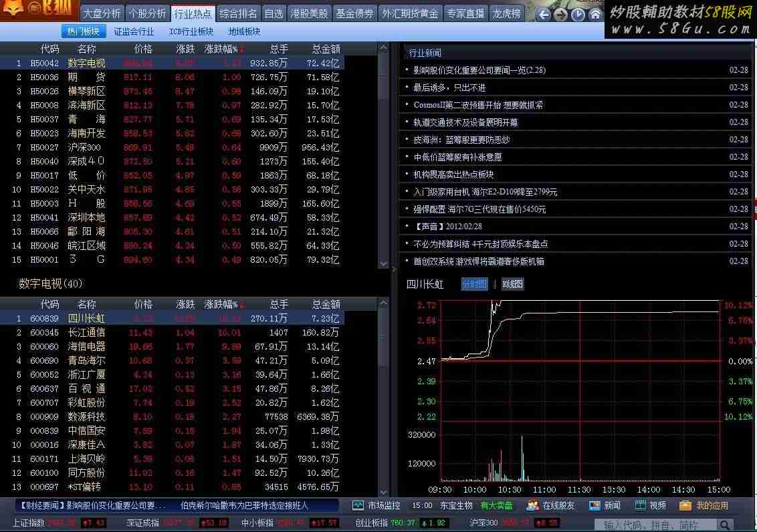Open 专家直播 tab
Screen dimensions: 757x532
click(465, 13)
